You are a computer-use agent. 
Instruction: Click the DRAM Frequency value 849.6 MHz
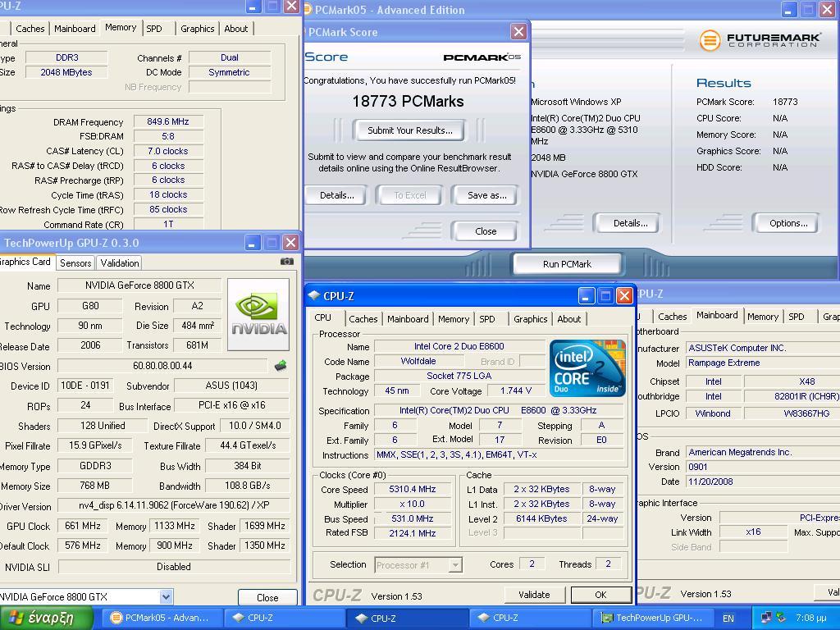(168, 121)
